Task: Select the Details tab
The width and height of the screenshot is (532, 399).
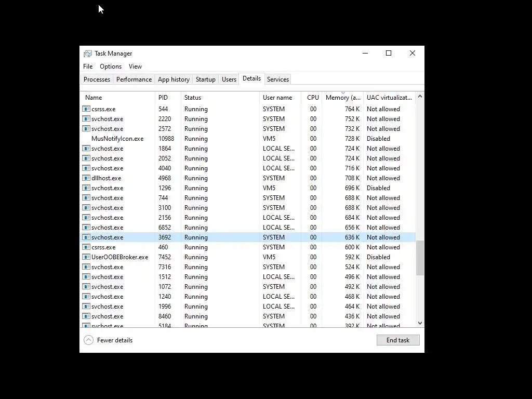Action: [251, 79]
